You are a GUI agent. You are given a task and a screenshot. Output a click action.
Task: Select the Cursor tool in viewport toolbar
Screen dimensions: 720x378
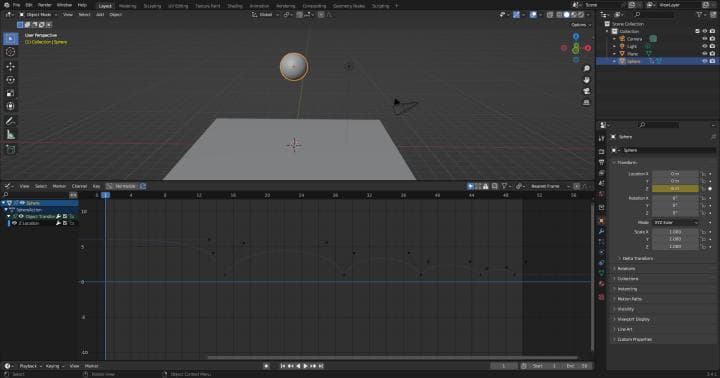[x=10, y=52]
